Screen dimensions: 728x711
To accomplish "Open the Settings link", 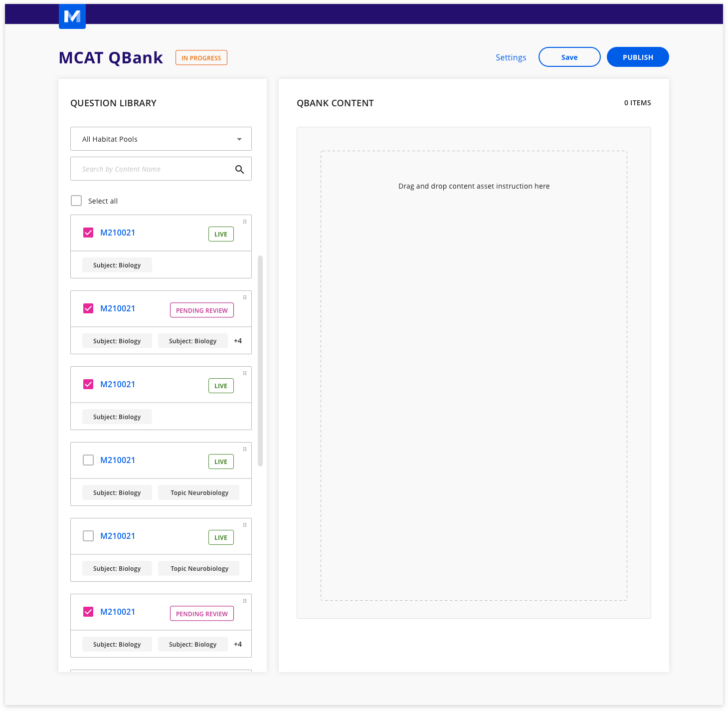I will click(x=511, y=57).
